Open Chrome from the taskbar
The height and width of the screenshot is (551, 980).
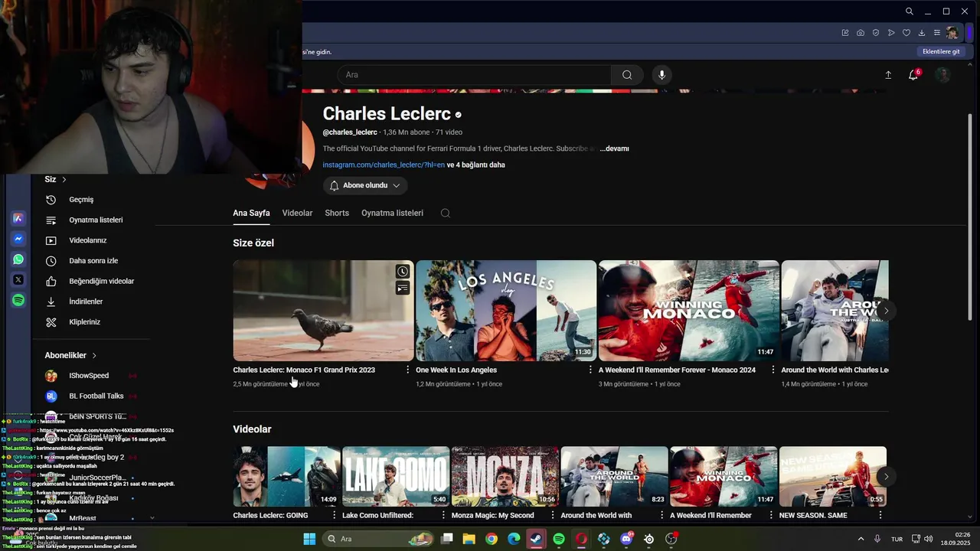tap(492, 539)
